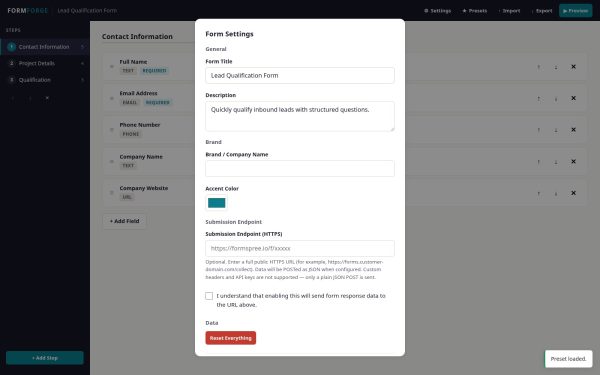Move the Full Name field up
600x375 pixels.
click(539, 67)
